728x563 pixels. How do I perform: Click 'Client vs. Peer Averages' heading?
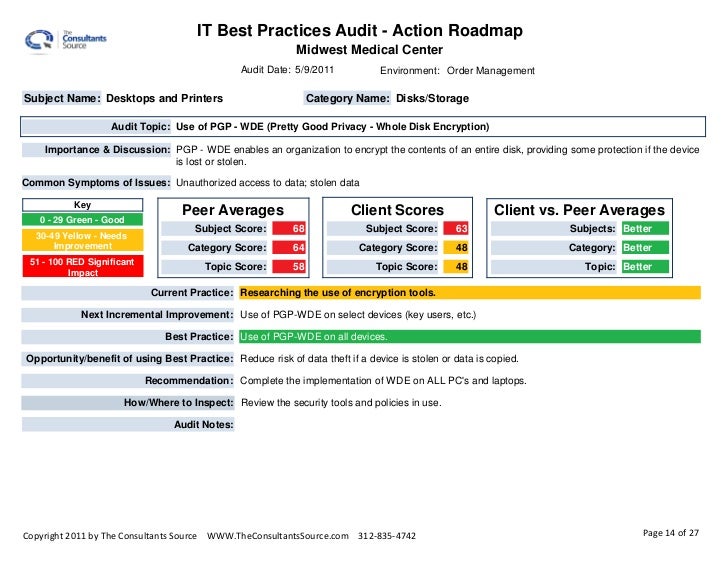(x=579, y=210)
